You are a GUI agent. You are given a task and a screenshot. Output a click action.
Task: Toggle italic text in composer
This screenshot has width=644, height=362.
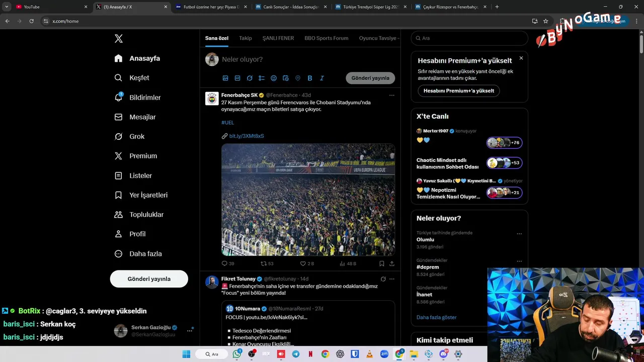click(x=322, y=78)
